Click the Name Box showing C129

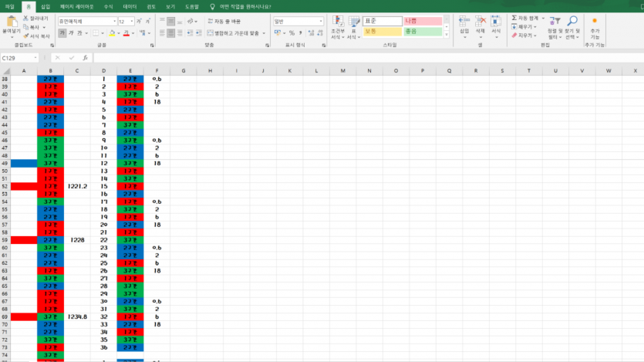(x=16, y=58)
